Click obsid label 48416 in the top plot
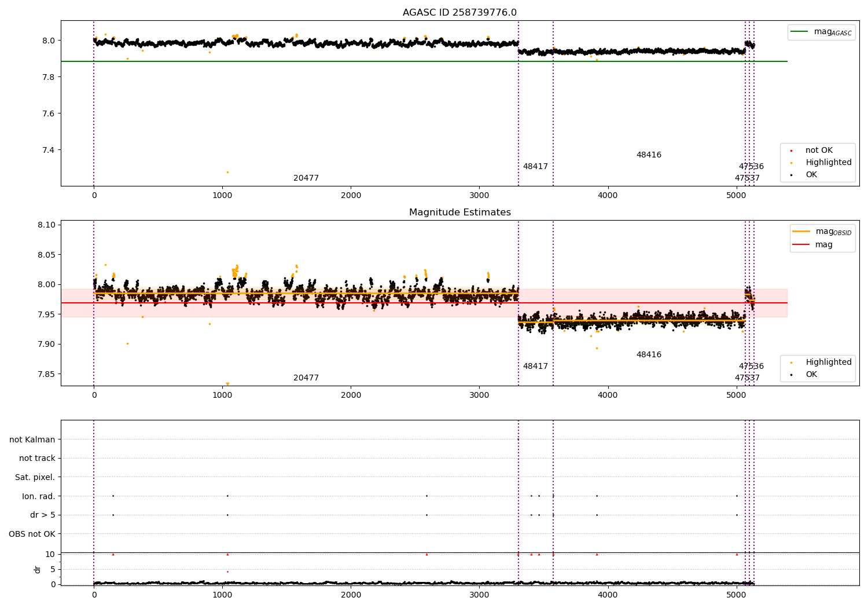868x608 pixels. 649,155
